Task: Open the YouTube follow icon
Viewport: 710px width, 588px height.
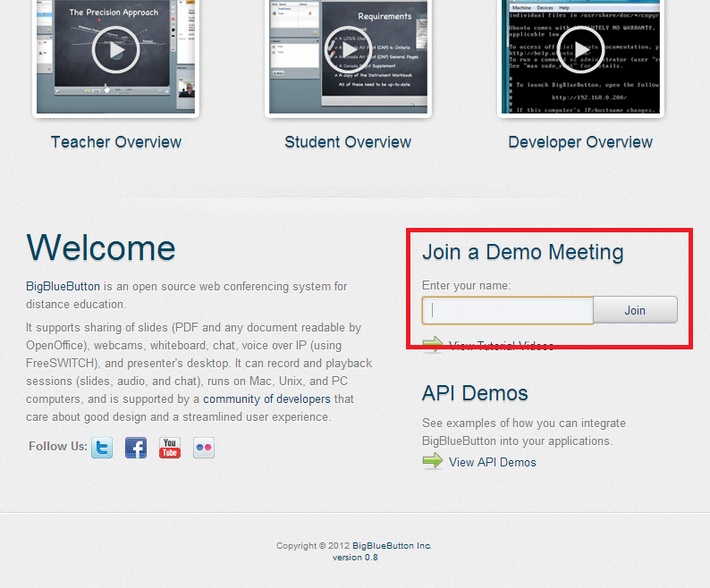Action: click(170, 448)
